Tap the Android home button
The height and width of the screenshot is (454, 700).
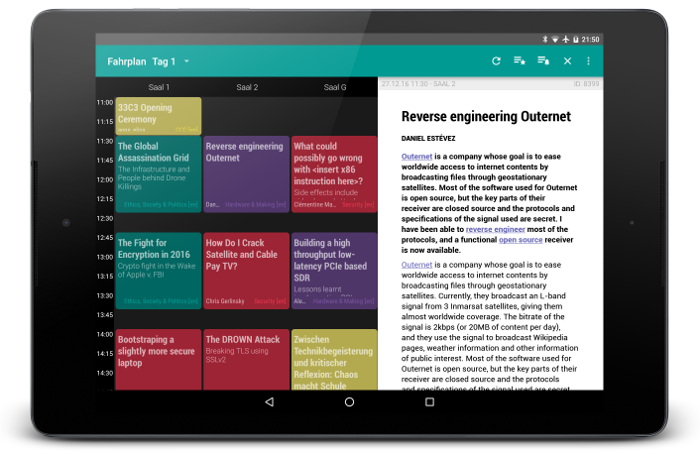click(350, 402)
